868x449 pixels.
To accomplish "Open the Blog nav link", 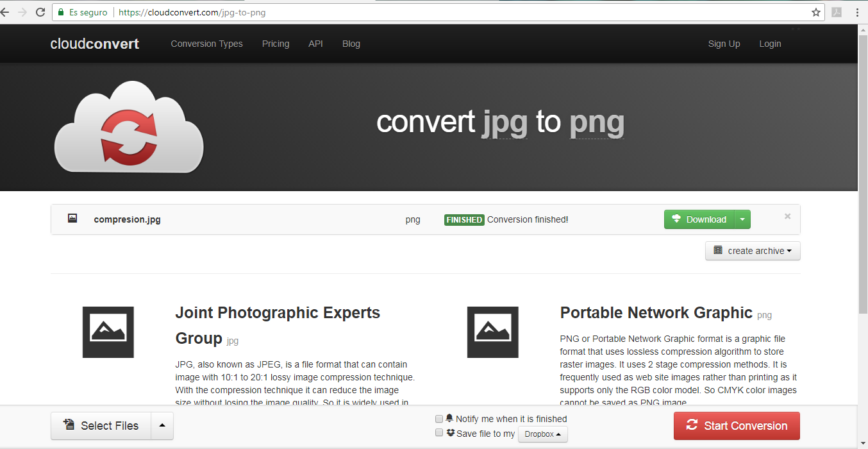I will pos(351,44).
